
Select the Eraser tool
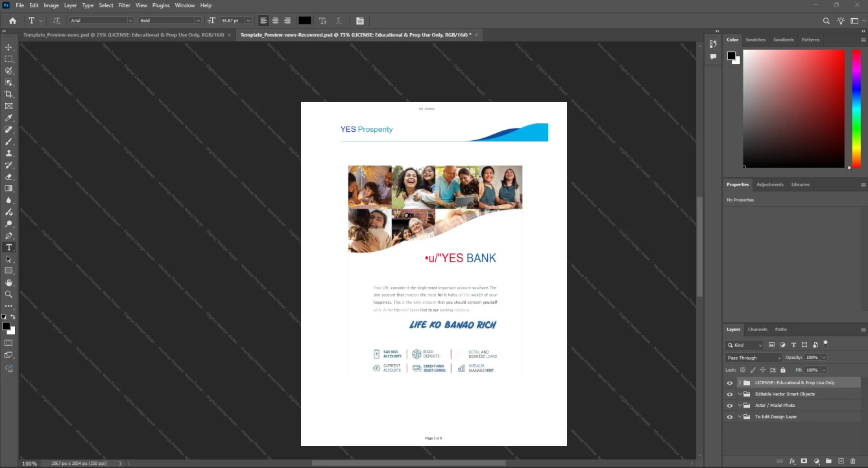(x=8, y=177)
